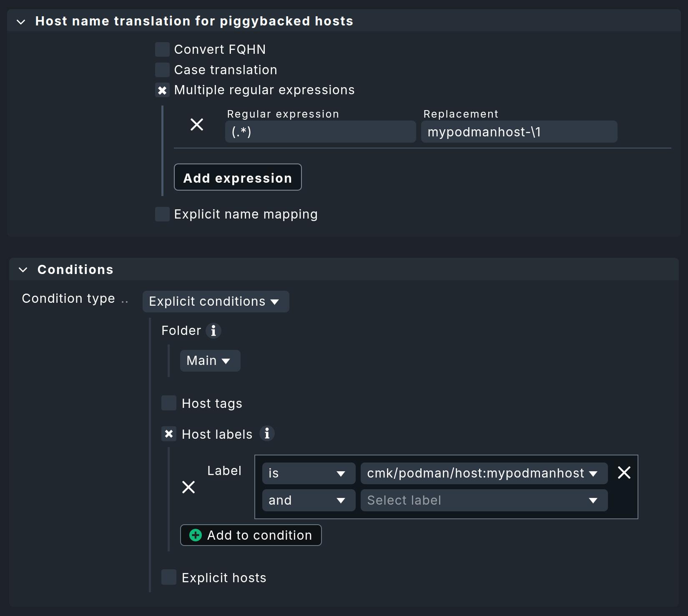Open the Select label dropdown

484,500
